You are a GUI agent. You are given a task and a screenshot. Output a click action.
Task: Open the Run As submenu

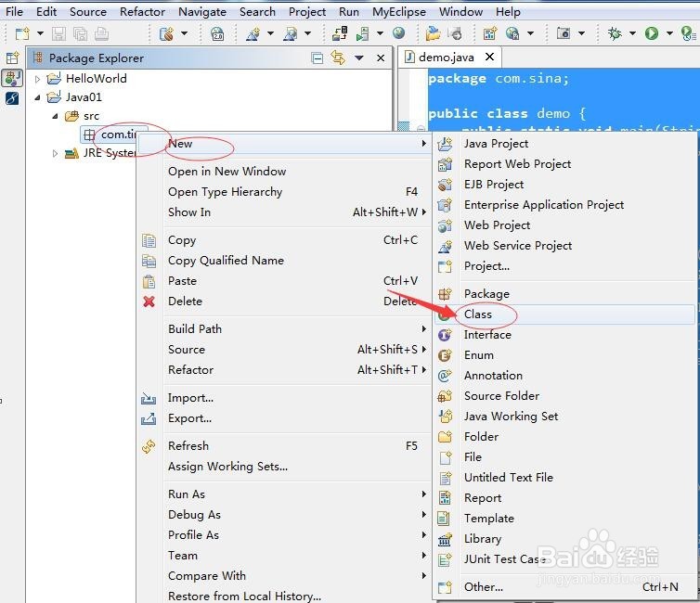(284, 494)
